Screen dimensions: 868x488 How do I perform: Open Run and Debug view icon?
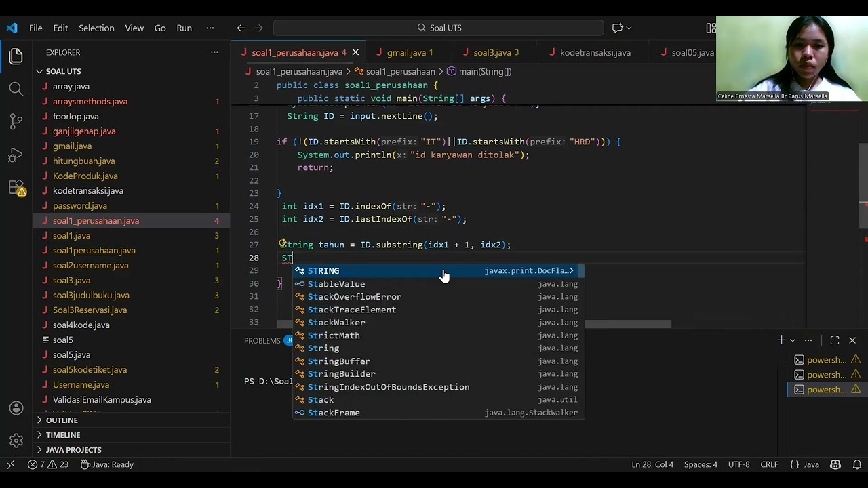pos(16,155)
